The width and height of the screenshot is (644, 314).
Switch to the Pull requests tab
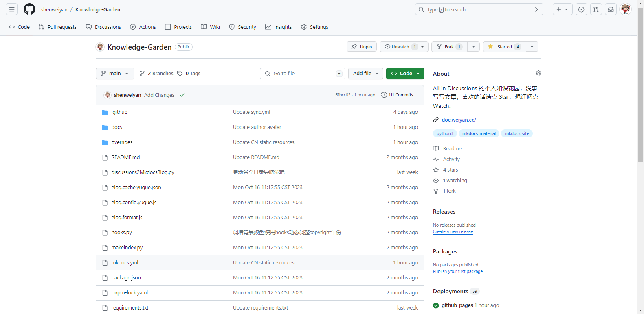57,27
